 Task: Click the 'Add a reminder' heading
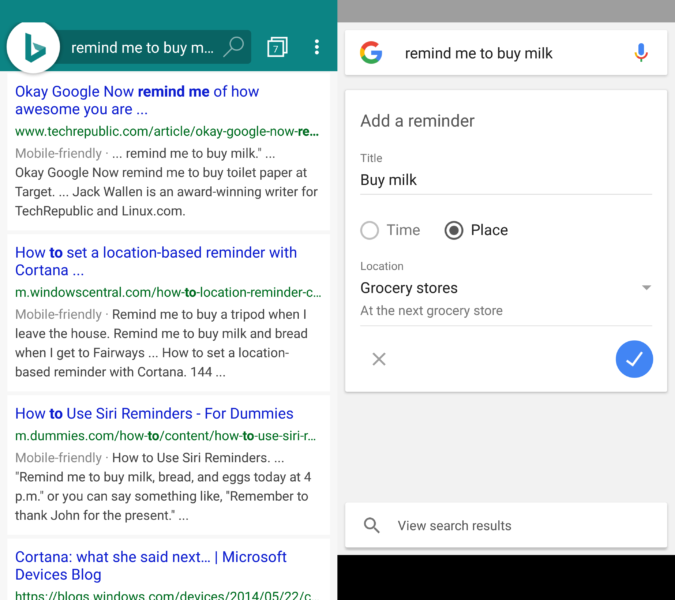[x=417, y=121]
